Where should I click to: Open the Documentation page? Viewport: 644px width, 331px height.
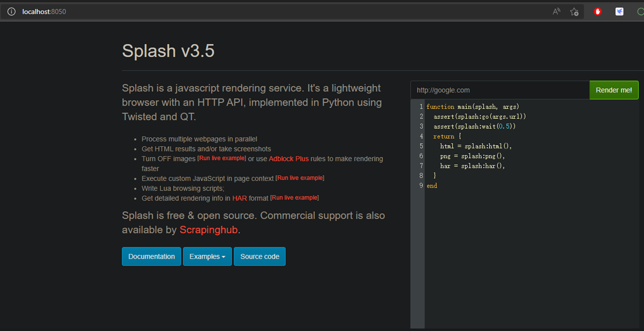[x=151, y=256]
